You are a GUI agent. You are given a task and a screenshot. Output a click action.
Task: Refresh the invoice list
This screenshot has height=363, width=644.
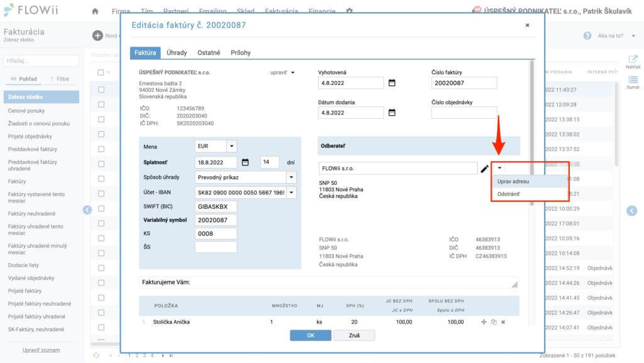pyautogui.click(x=96, y=355)
